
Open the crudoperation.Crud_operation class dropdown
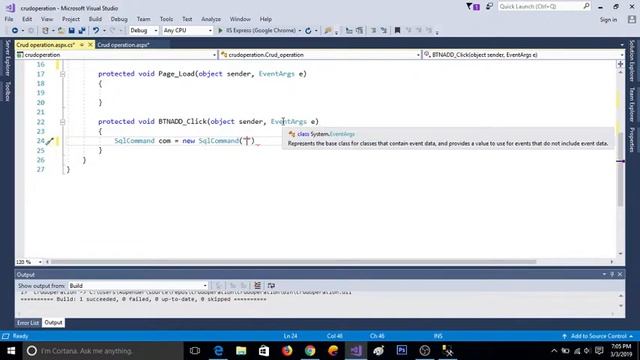(x=320, y=55)
